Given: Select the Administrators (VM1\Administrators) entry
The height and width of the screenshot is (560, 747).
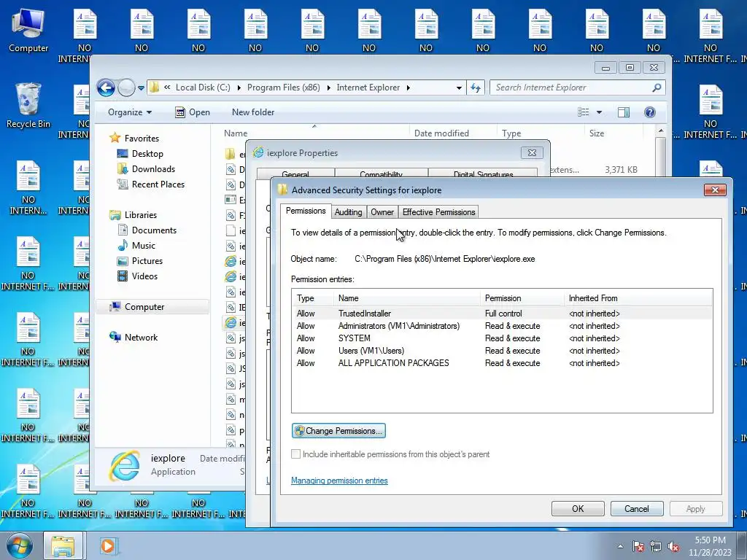Looking at the screenshot, I should 502,326.
